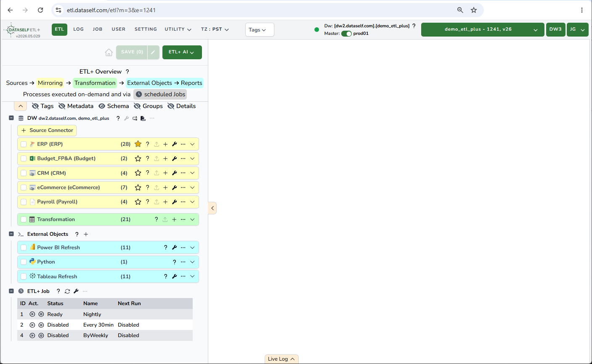Stop the Every 30min job
Viewport: 592px width, 364px height.
click(x=41, y=325)
